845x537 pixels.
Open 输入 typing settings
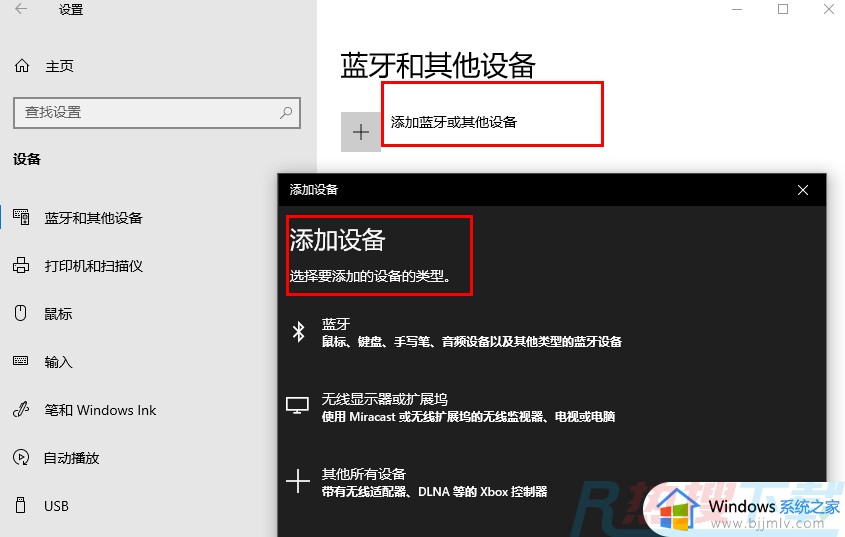(58, 362)
